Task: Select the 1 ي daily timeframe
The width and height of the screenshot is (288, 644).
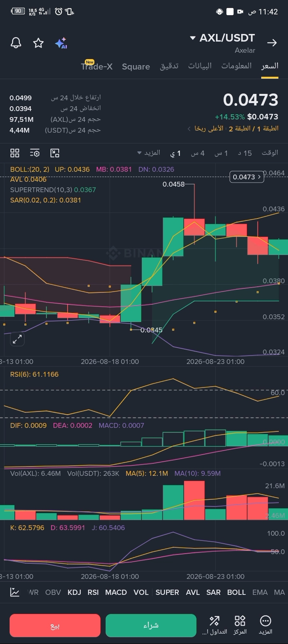Action: click(x=176, y=153)
